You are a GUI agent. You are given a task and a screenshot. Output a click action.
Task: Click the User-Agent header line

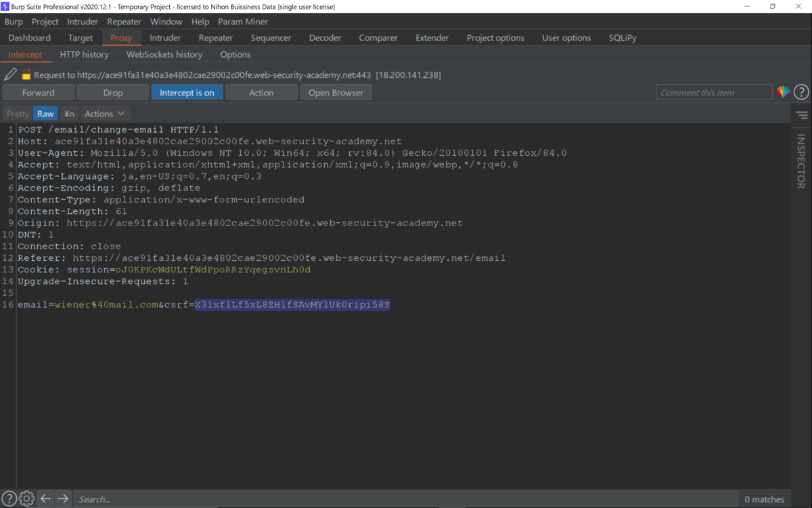pyautogui.click(x=292, y=153)
